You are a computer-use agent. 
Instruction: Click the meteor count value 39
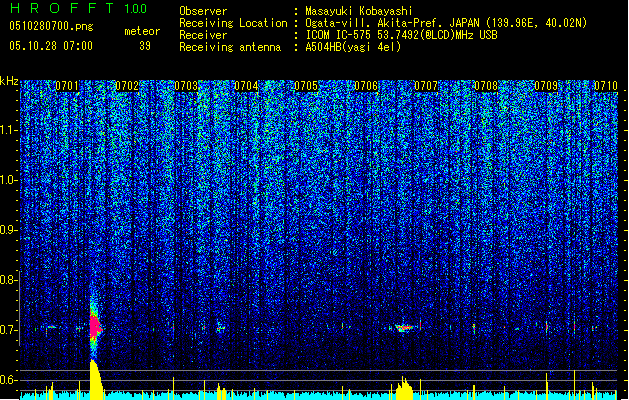pos(145,46)
